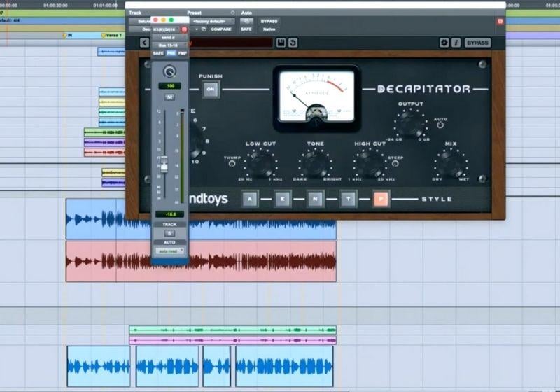
Task: Open the small preset menu arrow
Action: click(x=196, y=29)
